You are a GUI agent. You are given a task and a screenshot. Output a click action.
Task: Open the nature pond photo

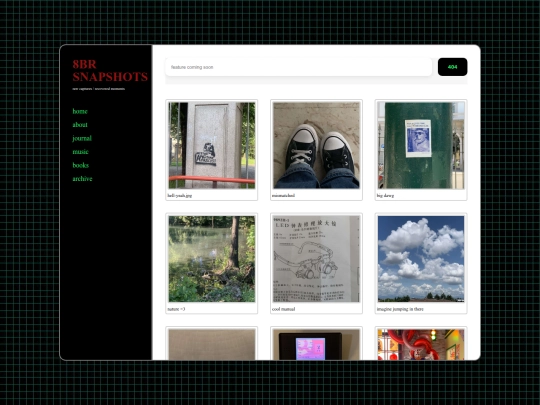tap(212, 259)
